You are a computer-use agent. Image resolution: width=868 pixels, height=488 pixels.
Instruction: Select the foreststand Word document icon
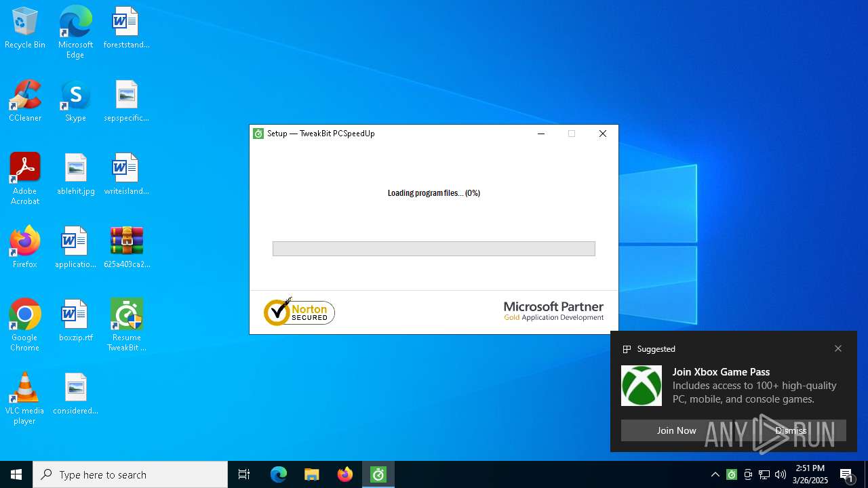click(126, 28)
